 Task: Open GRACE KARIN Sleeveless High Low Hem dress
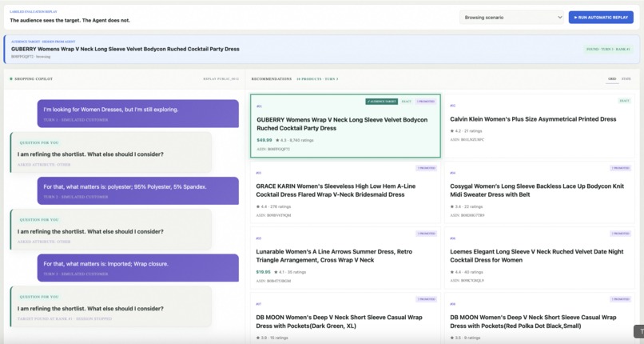pyautogui.click(x=336, y=190)
